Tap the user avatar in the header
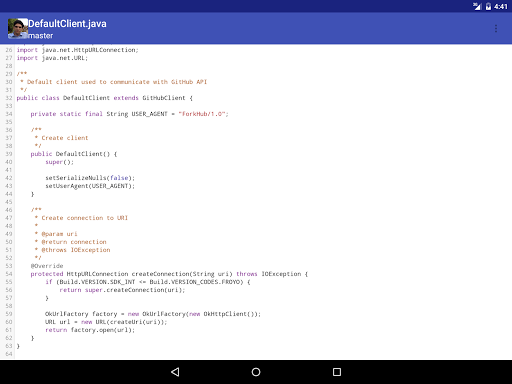This screenshot has width=512, height=384. coord(18,29)
